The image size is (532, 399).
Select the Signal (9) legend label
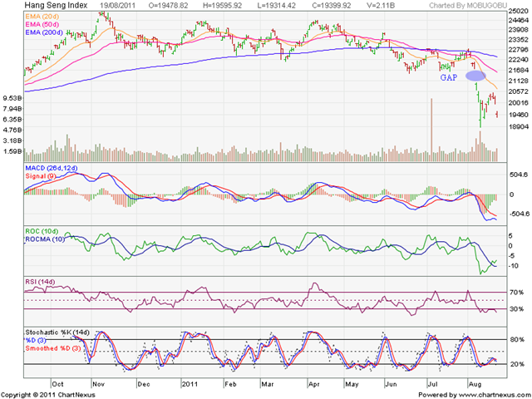41,176
